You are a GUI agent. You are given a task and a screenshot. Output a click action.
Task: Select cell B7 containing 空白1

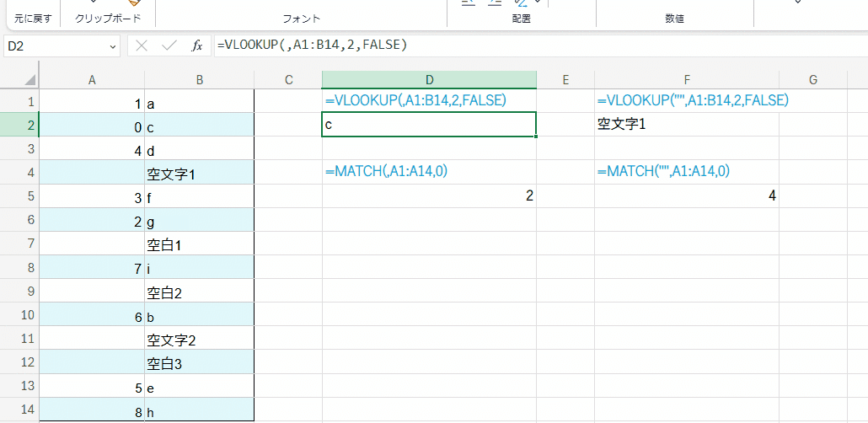199,243
